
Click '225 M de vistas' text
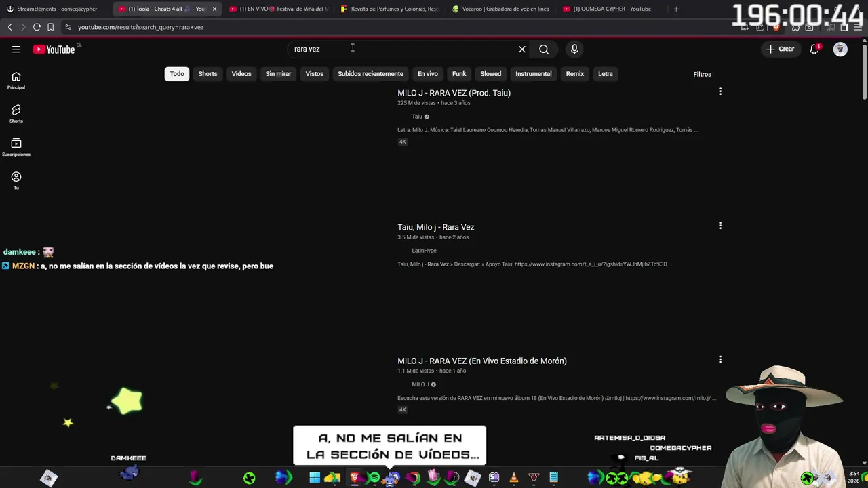(x=416, y=103)
